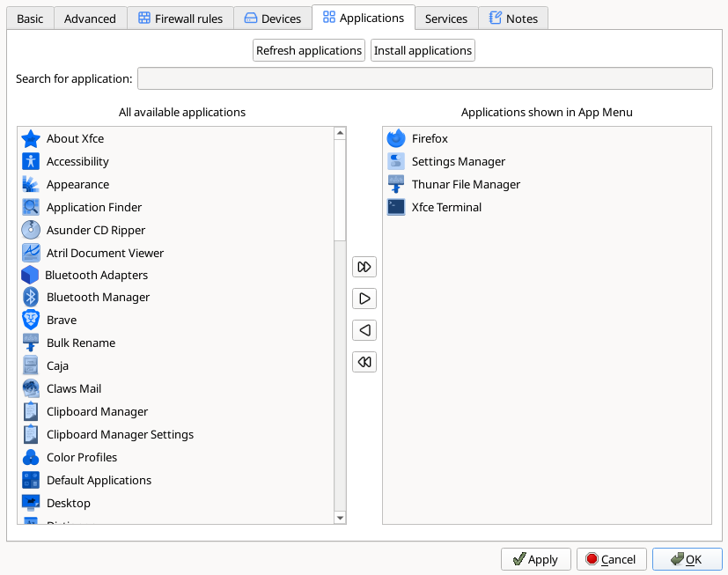
Task: Click the Brave lion icon
Action: (31, 320)
